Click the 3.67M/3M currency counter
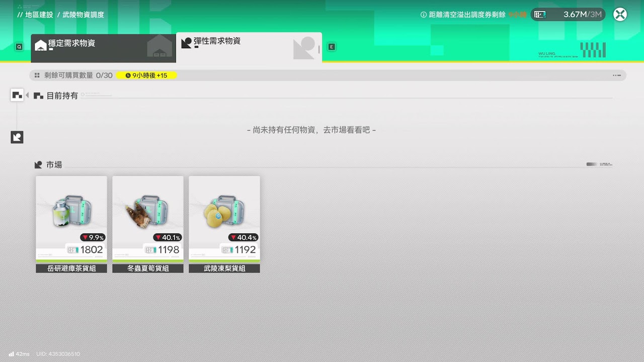 tap(568, 15)
